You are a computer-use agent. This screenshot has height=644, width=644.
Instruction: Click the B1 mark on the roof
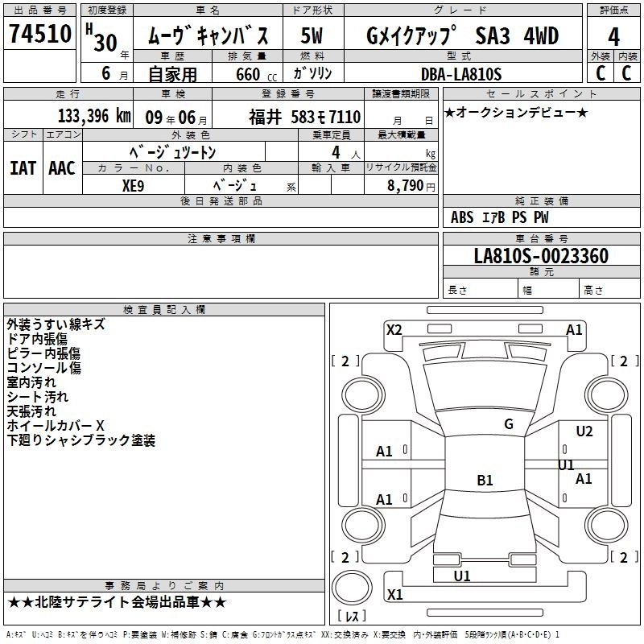pos(485,481)
